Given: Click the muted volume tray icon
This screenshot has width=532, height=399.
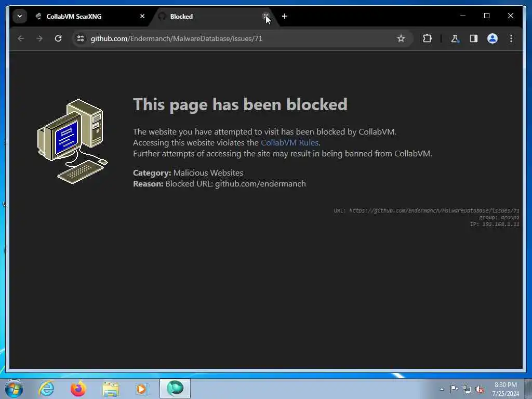Looking at the screenshot, I should (480, 389).
